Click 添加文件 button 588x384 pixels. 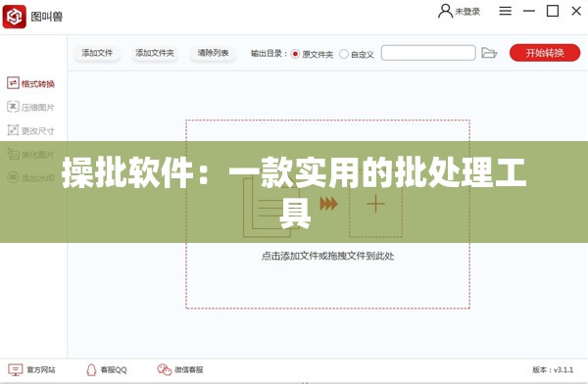coord(97,53)
